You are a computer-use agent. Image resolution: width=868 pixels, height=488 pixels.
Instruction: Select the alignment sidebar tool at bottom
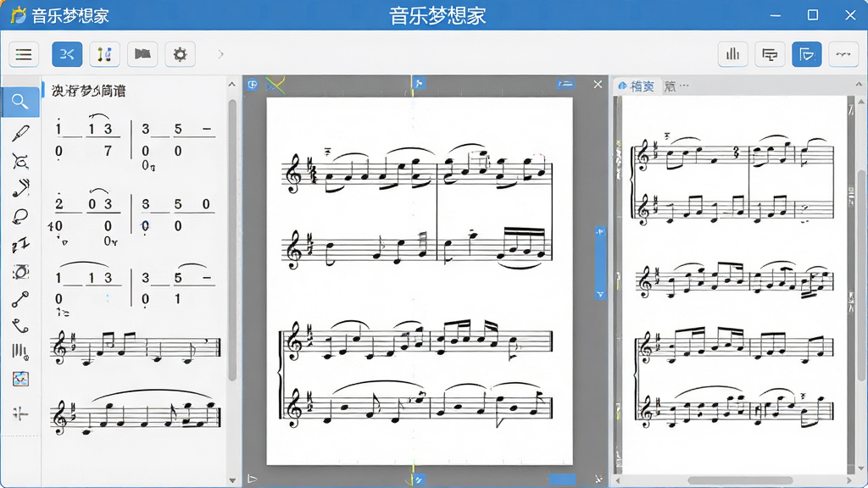(x=20, y=413)
